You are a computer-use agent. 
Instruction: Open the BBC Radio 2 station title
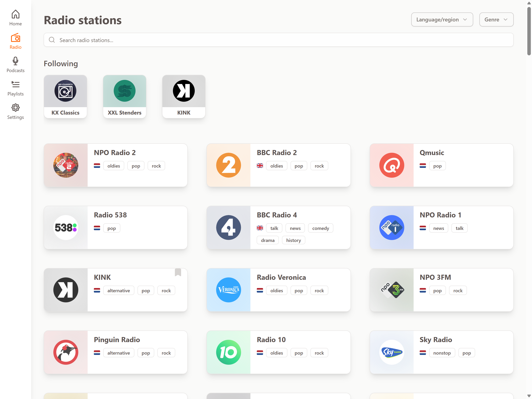(277, 153)
